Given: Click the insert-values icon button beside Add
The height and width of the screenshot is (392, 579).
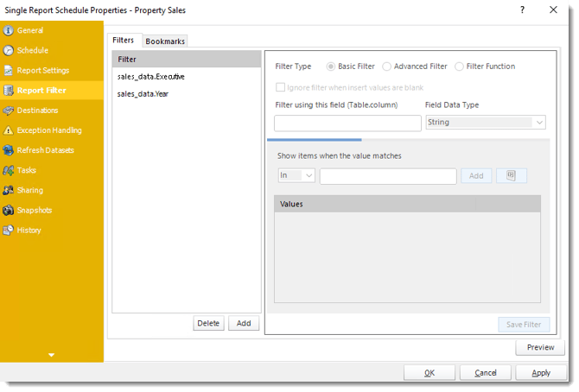Looking at the screenshot, I should (511, 175).
